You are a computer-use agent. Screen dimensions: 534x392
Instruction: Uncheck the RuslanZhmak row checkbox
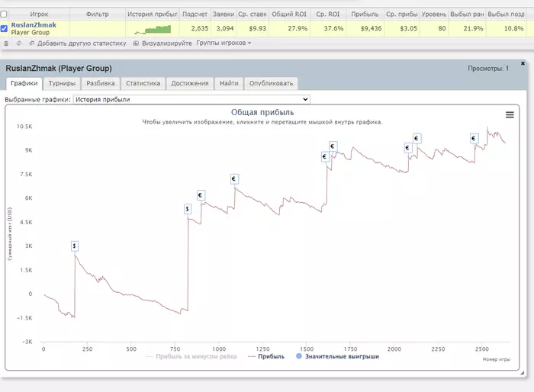coord(4,29)
